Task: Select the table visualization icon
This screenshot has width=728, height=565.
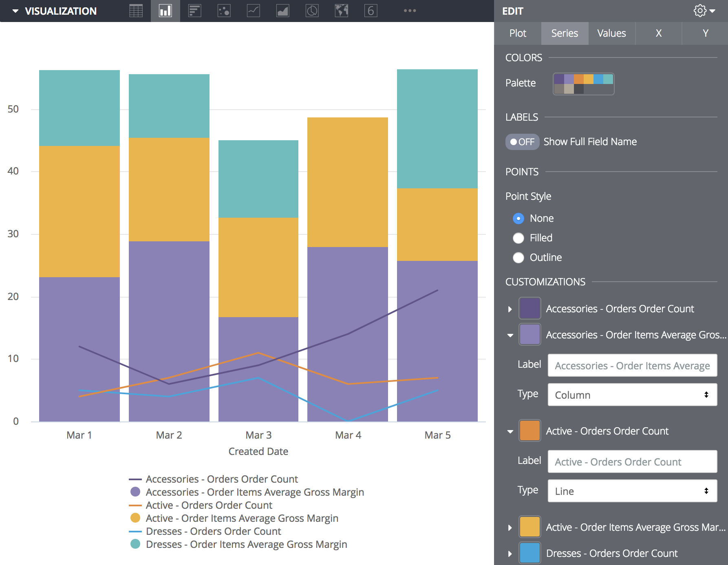Action: [136, 11]
